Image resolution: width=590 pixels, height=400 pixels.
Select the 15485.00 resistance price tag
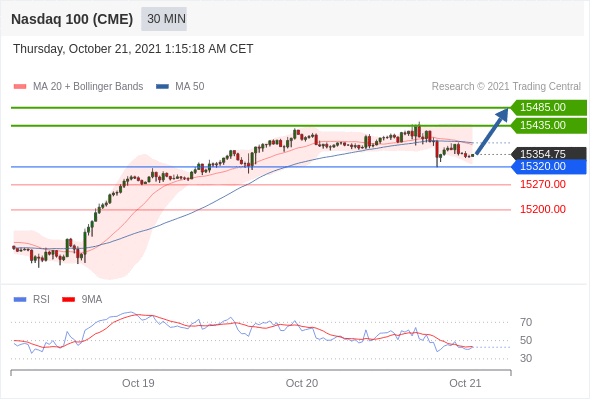pos(549,108)
